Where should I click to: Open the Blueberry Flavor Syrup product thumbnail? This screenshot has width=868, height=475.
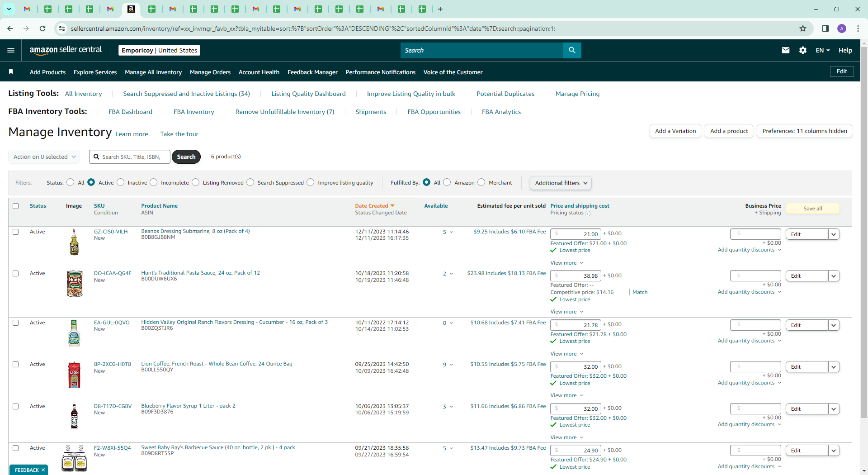[x=74, y=416]
